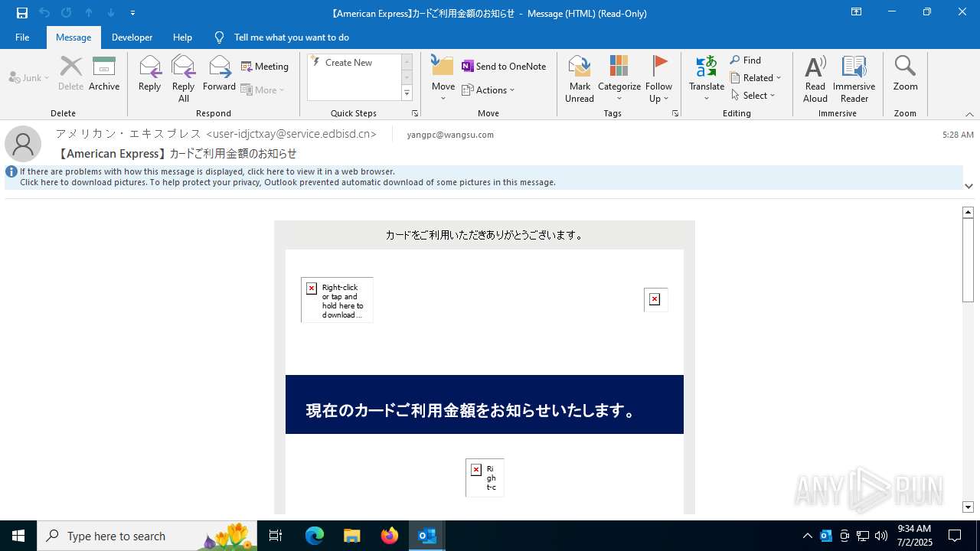Save the message with the floppy disk icon
This screenshot has width=980, height=551.
tap(22, 13)
